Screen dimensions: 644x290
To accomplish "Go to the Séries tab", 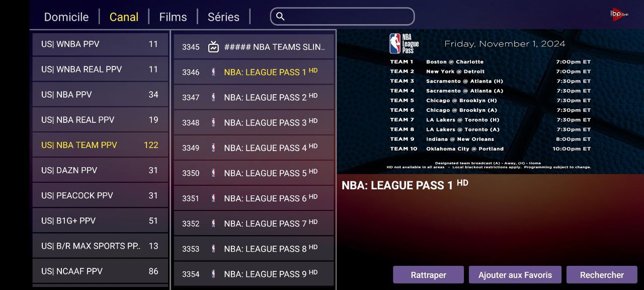I will 223,17.
